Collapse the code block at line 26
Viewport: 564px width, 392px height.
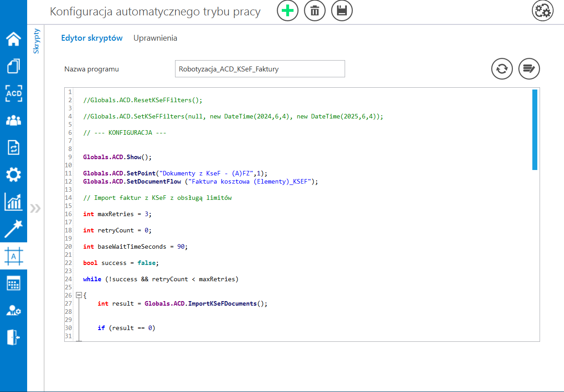tap(79, 295)
